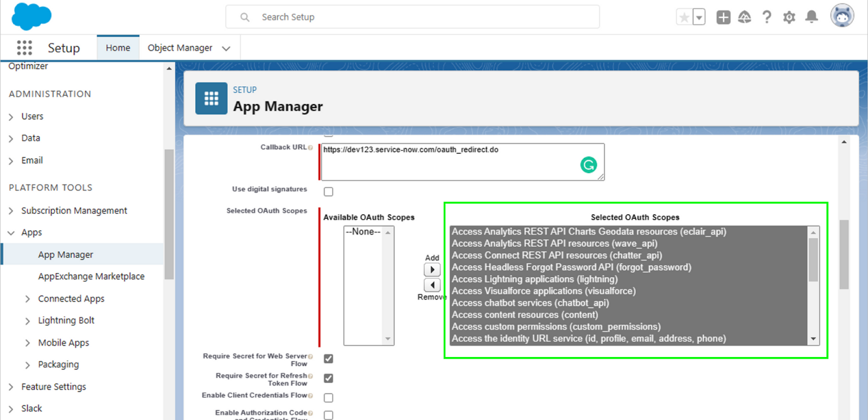Open the setup gear menu
868x420 pixels.
tap(789, 17)
